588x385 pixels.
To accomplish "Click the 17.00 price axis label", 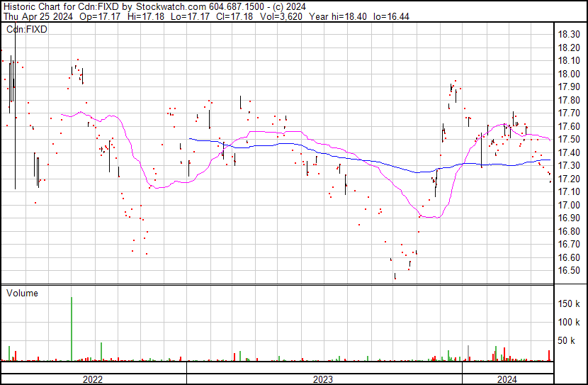I will (x=569, y=205).
